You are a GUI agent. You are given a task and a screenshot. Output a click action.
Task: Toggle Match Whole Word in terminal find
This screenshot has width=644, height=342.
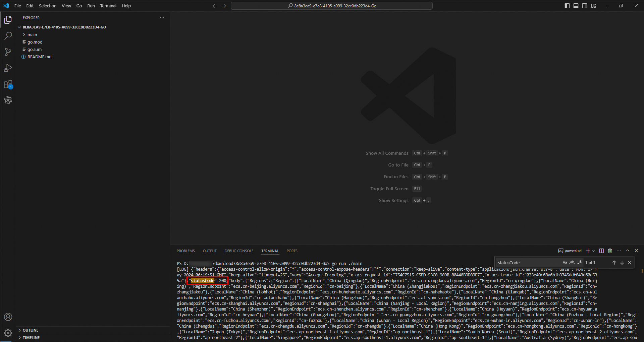pyautogui.click(x=572, y=263)
